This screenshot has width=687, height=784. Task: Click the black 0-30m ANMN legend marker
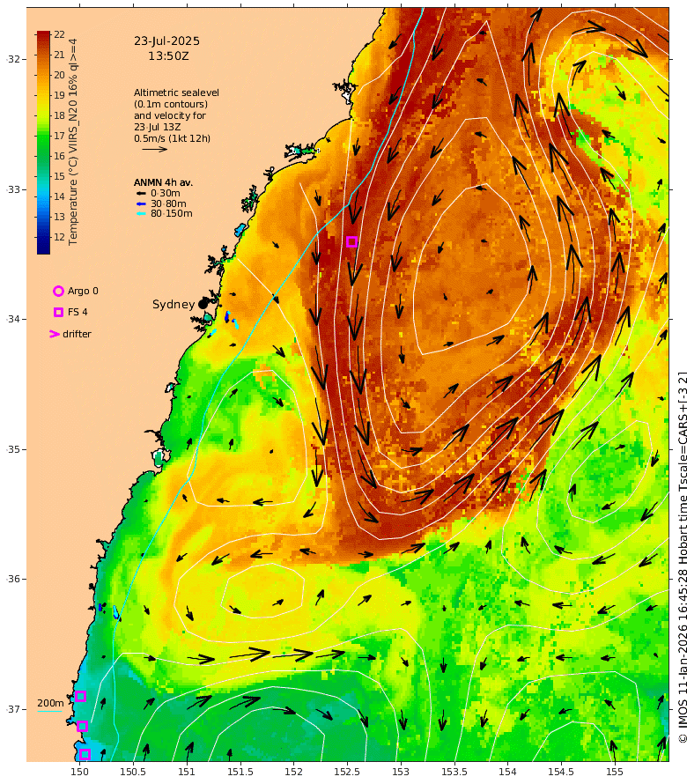coord(141,193)
